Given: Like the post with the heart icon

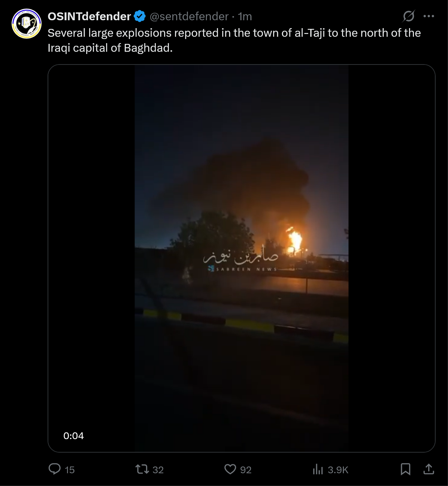Looking at the screenshot, I should click(x=230, y=469).
